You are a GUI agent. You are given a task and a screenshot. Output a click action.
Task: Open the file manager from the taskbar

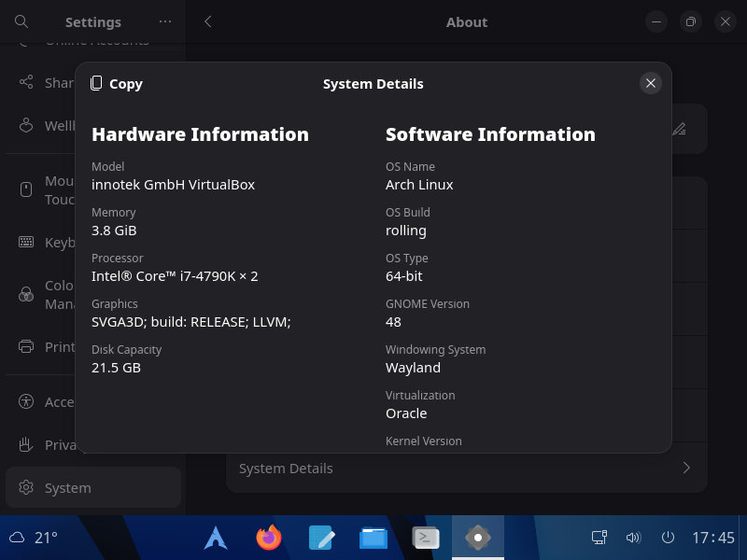(373, 538)
